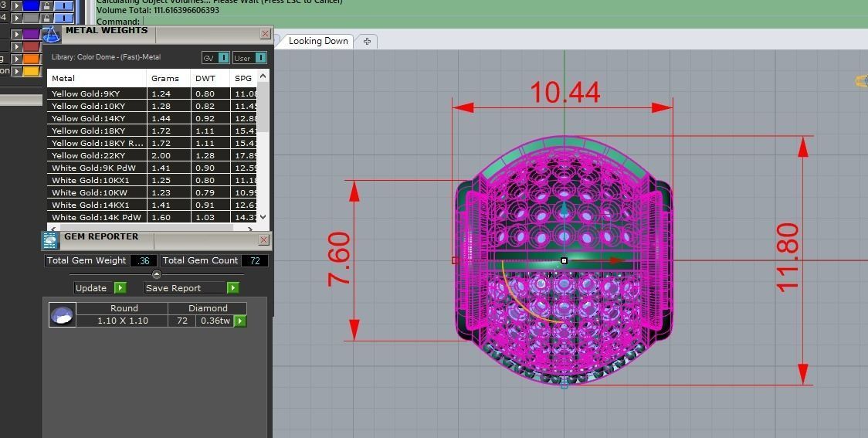Click the Total Gem Count value 72
Viewport: 868px width, 438px height.
pos(255,260)
